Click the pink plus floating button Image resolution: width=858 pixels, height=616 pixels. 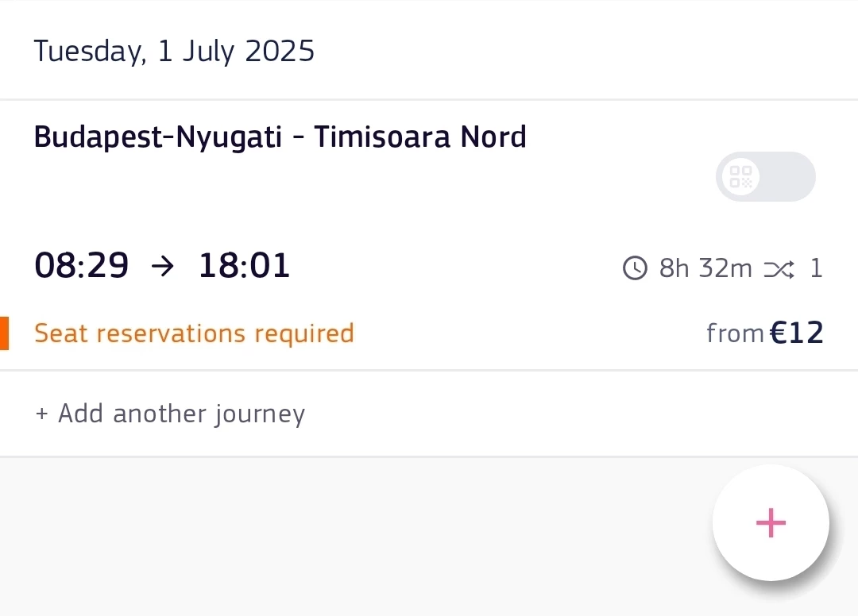[x=771, y=522]
